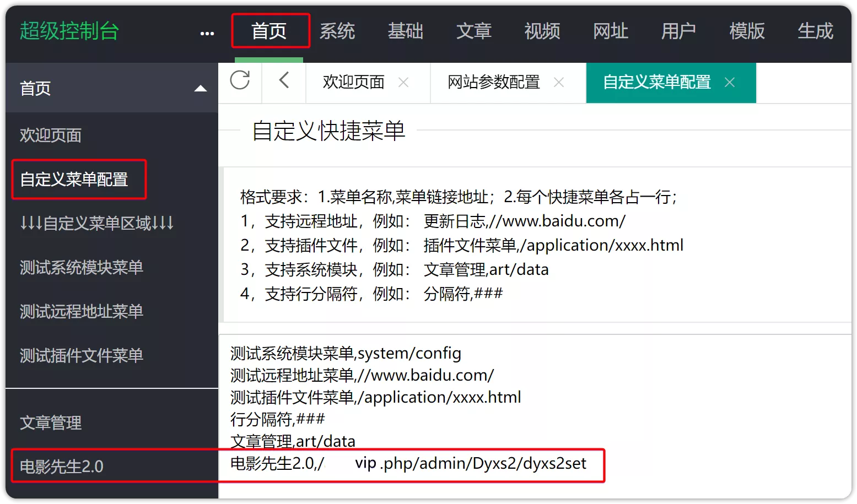The height and width of the screenshot is (504, 857).
Task: Open the 视频 top menu
Action: pyautogui.click(x=542, y=31)
